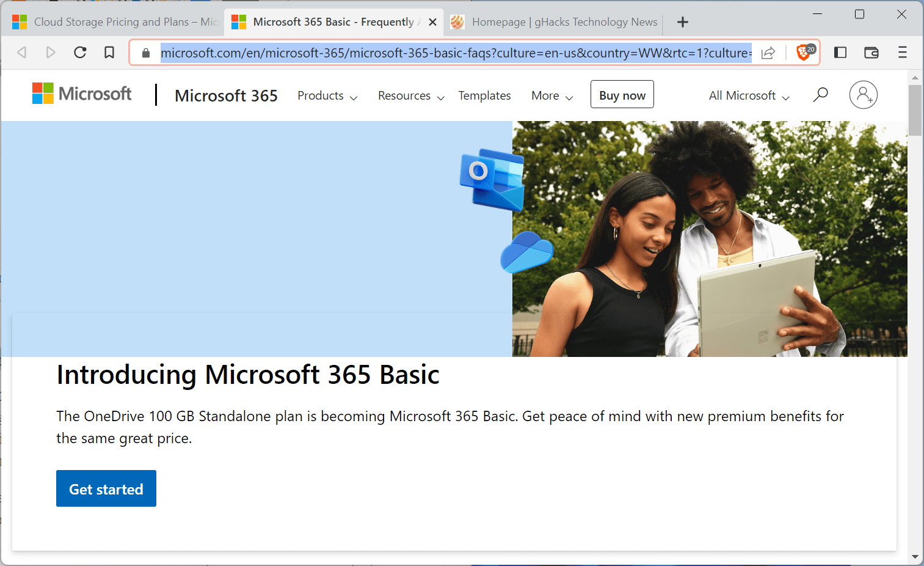Expand the Products dropdown menu
924x566 pixels.
click(327, 96)
